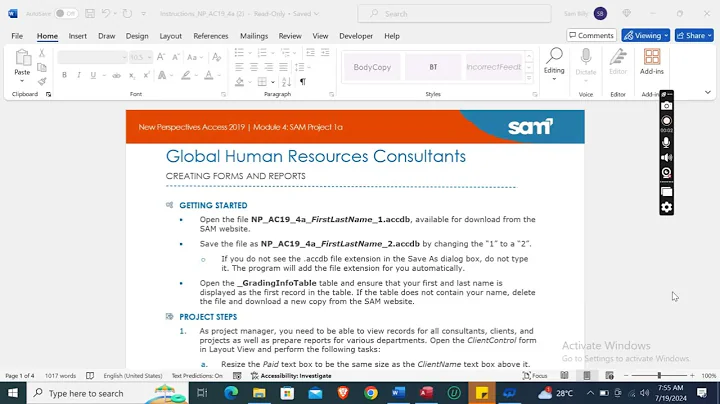Click the Sort A-Z icon
The width and height of the screenshot is (720, 404).
click(x=287, y=82)
